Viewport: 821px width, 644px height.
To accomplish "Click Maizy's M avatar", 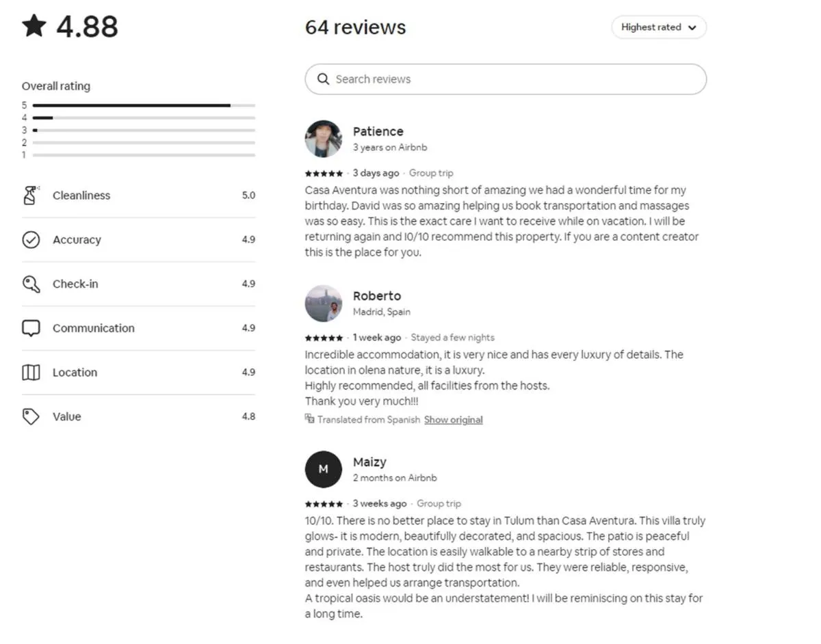I will point(323,469).
